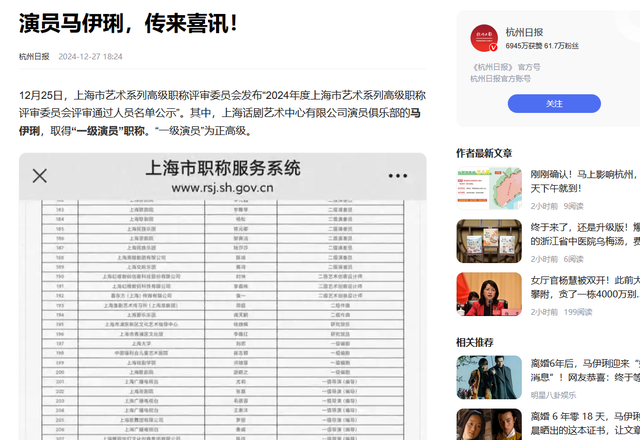Image resolution: width=640 pixels, height=440 pixels.
Task: Click the three-dots more icon in embedded image
Action: click(398, 176)
